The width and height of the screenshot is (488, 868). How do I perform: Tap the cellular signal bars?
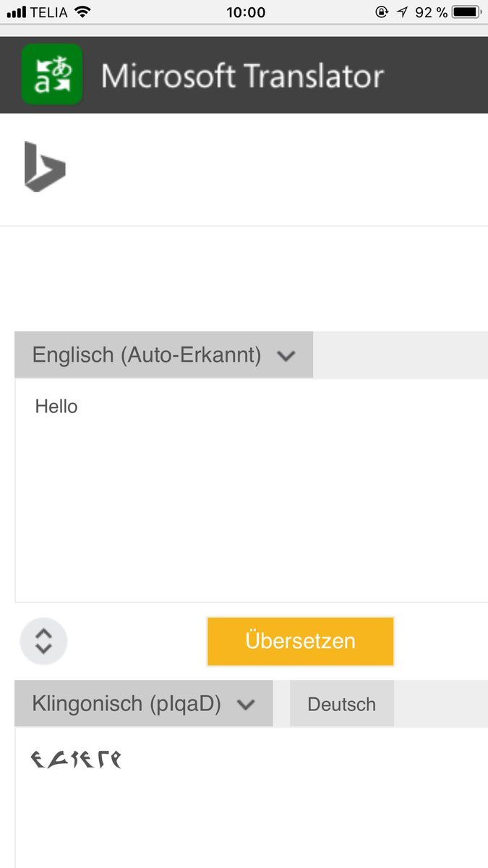coord(16,12)
